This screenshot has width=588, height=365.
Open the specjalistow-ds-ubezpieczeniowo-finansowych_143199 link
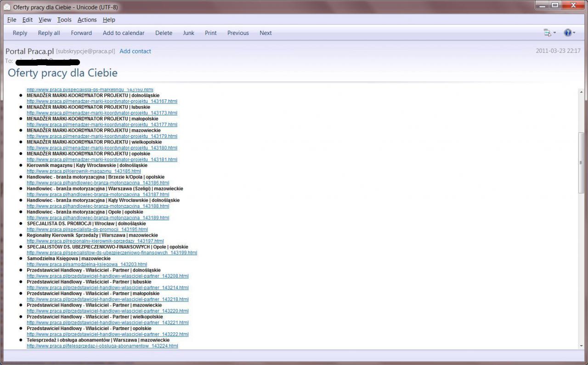[112, 253]
